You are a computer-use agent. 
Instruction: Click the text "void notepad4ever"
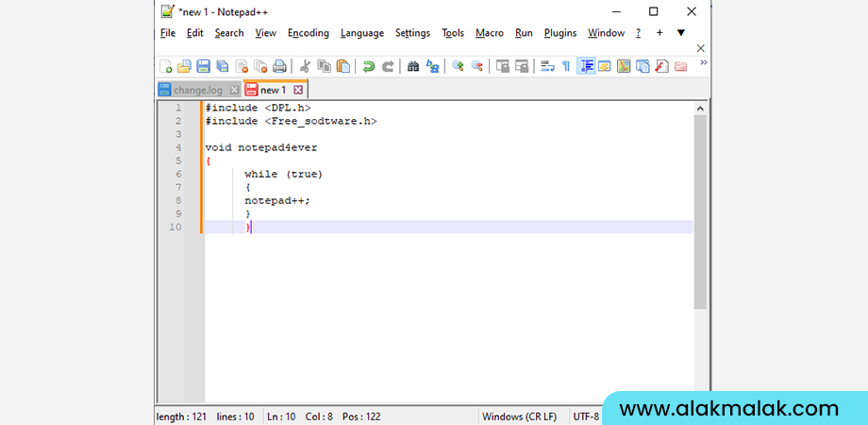[261, 147]
